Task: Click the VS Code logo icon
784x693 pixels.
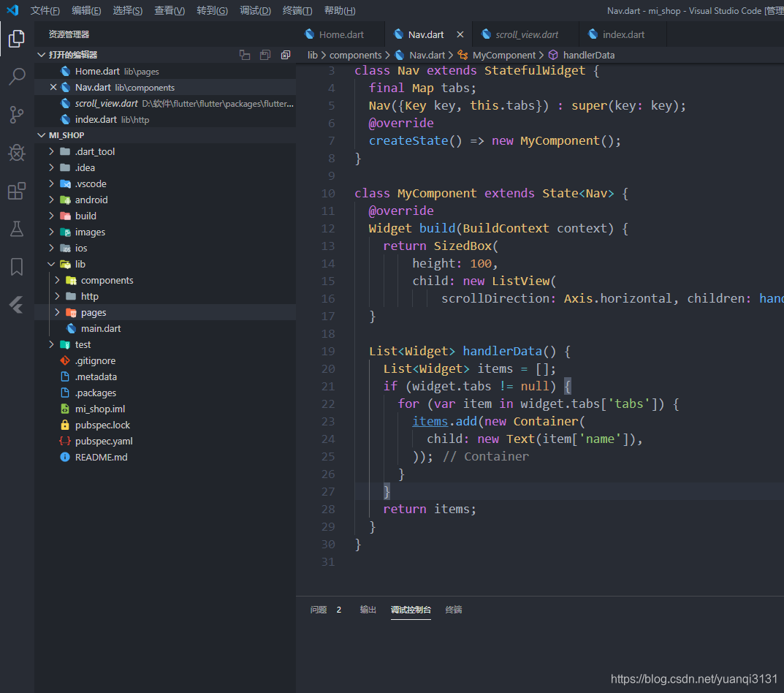Action: pos(12,10)
